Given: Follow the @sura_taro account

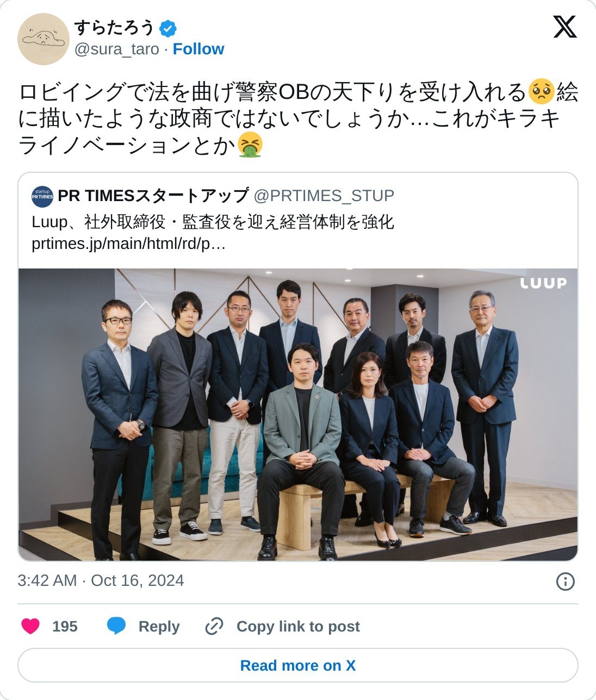Looking at the screenshot, I should coord(198,49).
